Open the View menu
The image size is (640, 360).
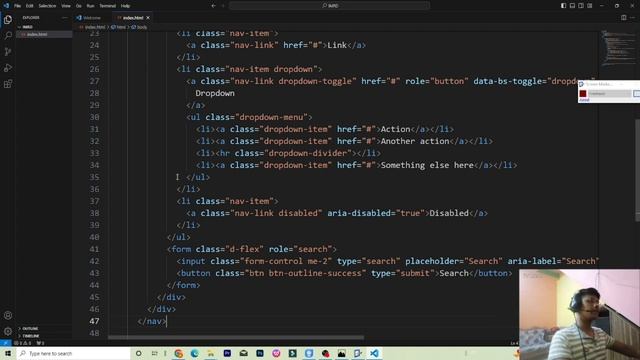coord(66,6)
